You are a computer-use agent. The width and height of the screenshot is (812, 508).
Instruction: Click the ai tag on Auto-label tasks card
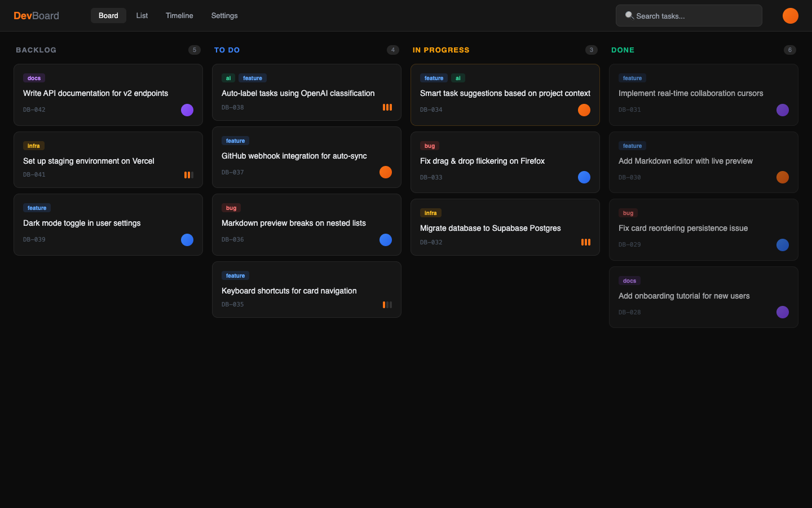[x=228, y=78]
